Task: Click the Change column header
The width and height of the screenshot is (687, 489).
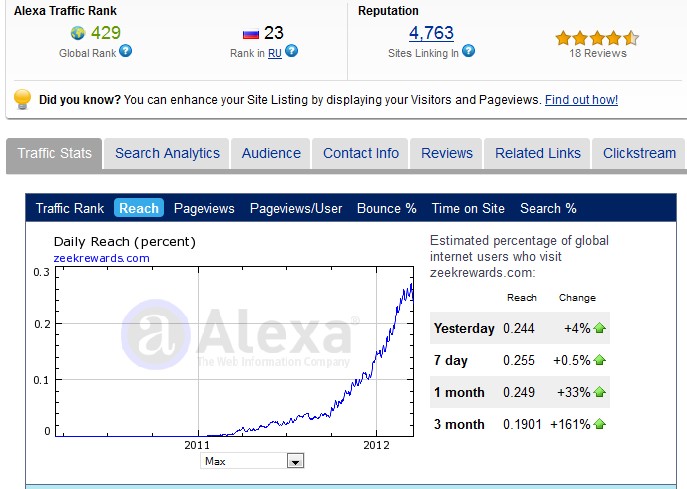Action: click(577, 298)
